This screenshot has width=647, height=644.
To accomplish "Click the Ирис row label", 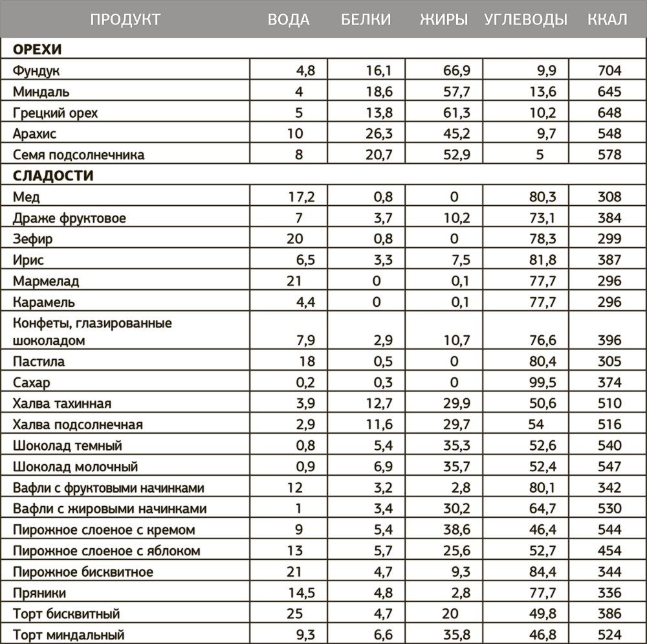I will 28,260.
